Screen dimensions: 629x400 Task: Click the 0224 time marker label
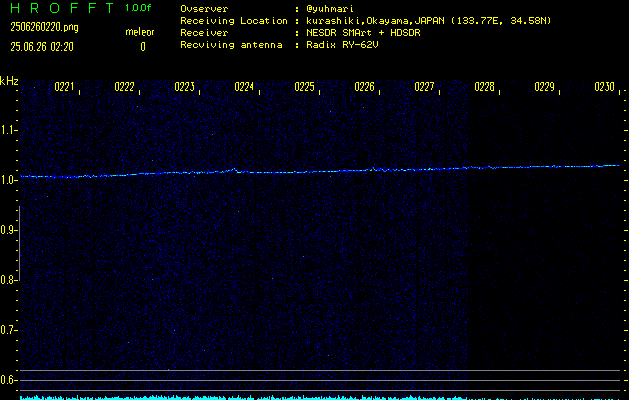pyautogui.click(x=244, y=87)
